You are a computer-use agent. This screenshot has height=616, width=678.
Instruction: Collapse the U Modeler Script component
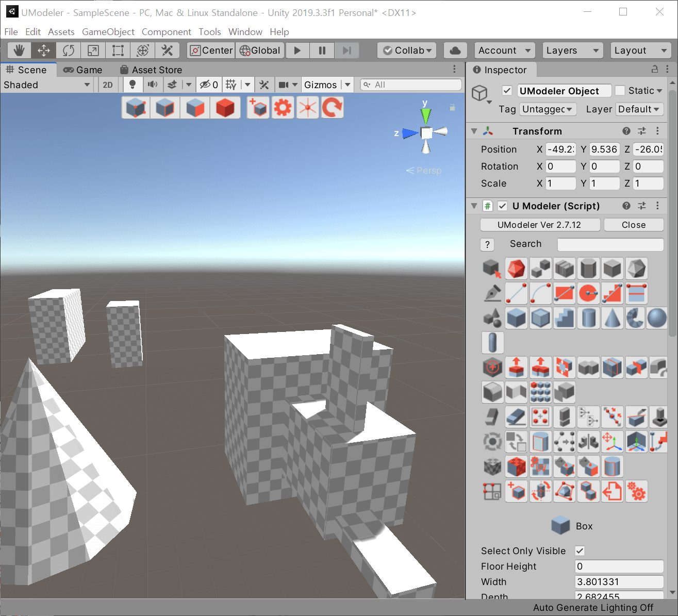[474, 206]
